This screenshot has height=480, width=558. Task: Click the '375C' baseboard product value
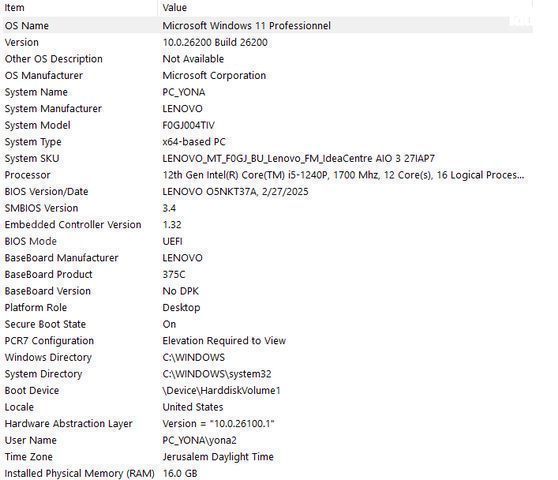174,274
